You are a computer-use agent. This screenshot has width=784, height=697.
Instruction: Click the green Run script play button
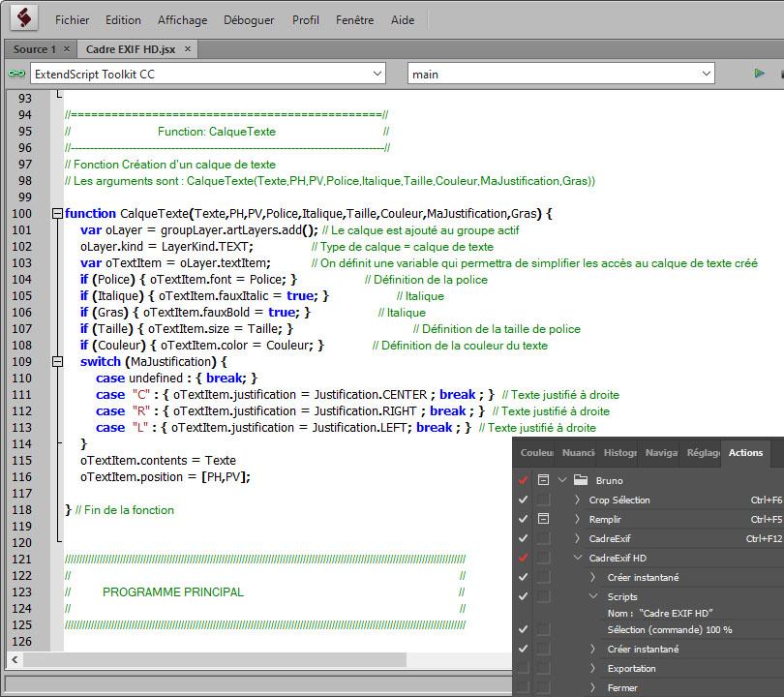click(759, 74)
